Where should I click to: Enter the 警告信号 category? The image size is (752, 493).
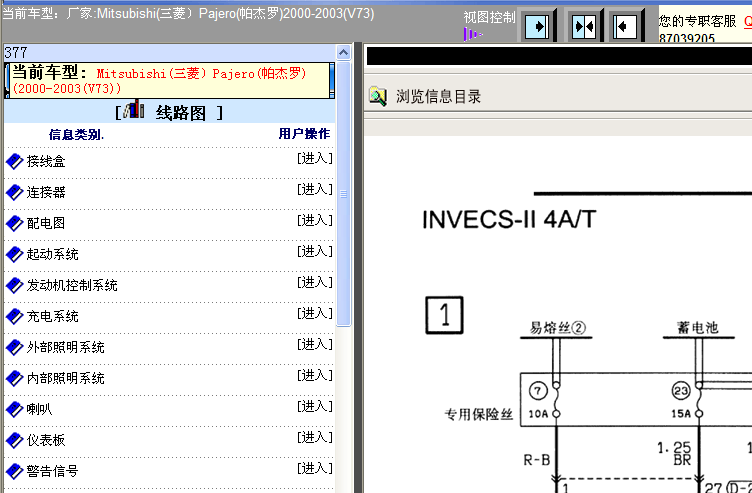315,469
